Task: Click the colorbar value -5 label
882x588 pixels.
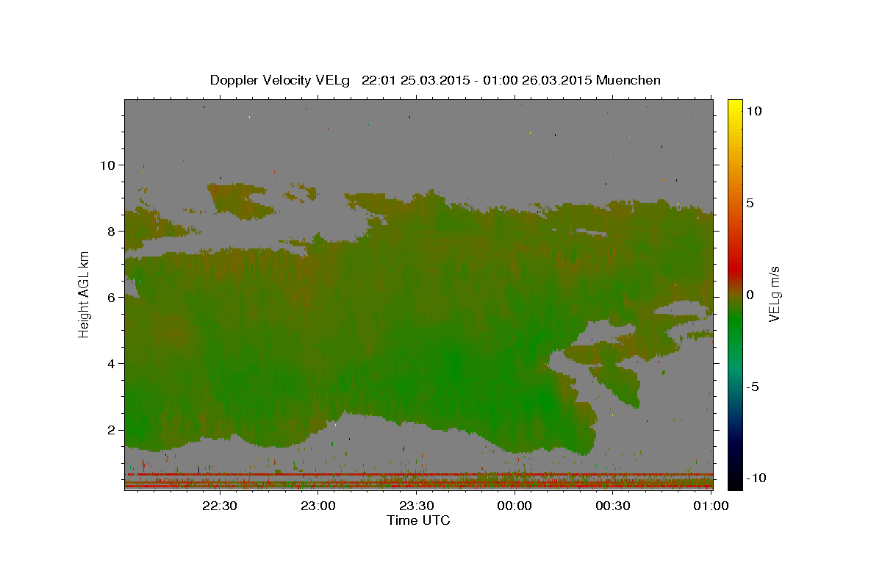Action: [753, 387]
